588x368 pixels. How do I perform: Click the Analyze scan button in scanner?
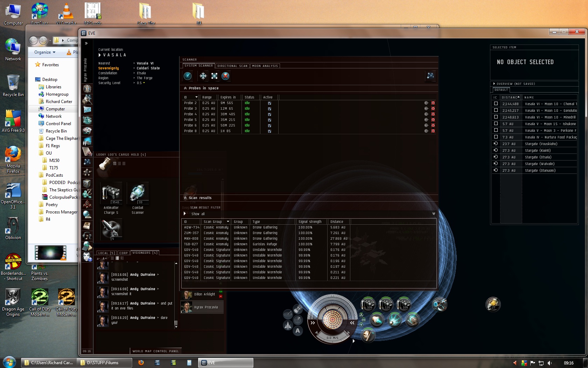188,76
